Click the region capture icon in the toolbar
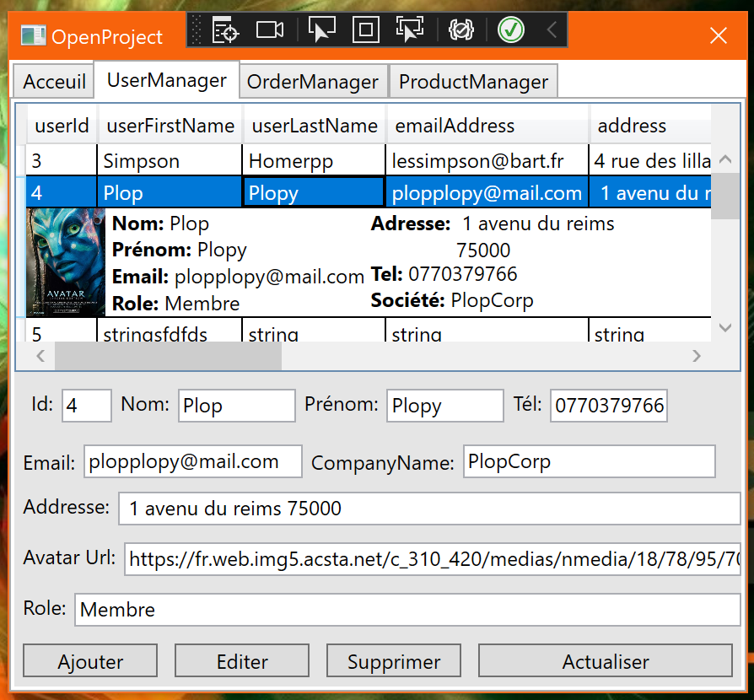The image size is (754, 700). (365, 30)
